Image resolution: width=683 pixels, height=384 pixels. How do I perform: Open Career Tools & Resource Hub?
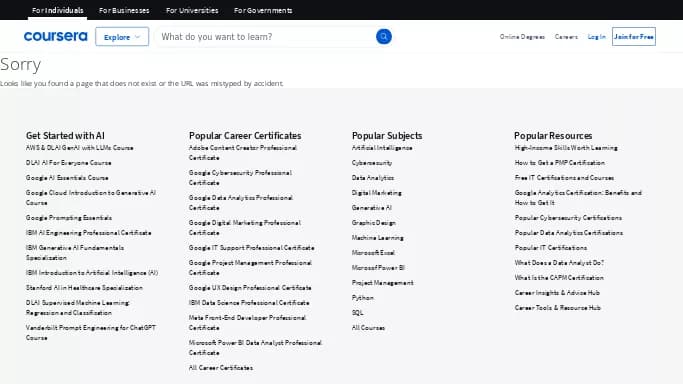(x=558, y=308)
